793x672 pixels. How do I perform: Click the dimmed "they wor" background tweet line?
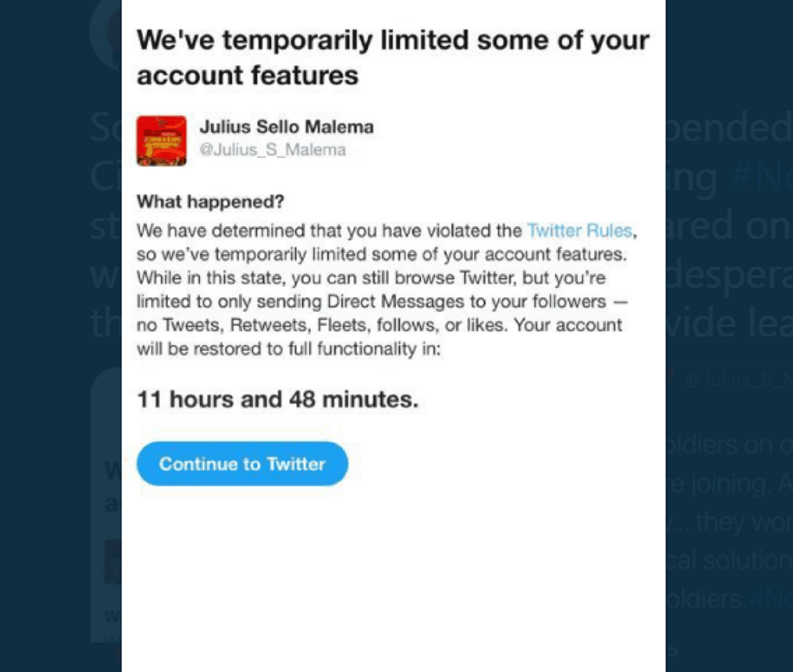(740, 522)
